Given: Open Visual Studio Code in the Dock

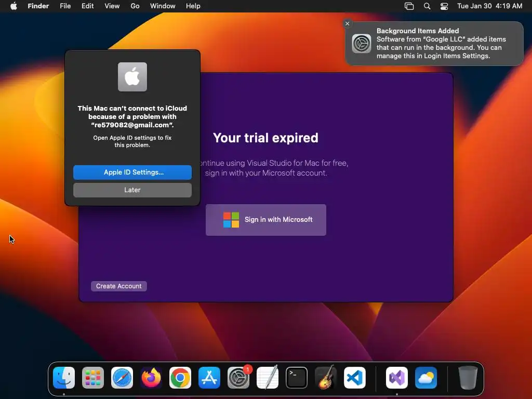Looking at the screenshot, I should tap(355, 378).
